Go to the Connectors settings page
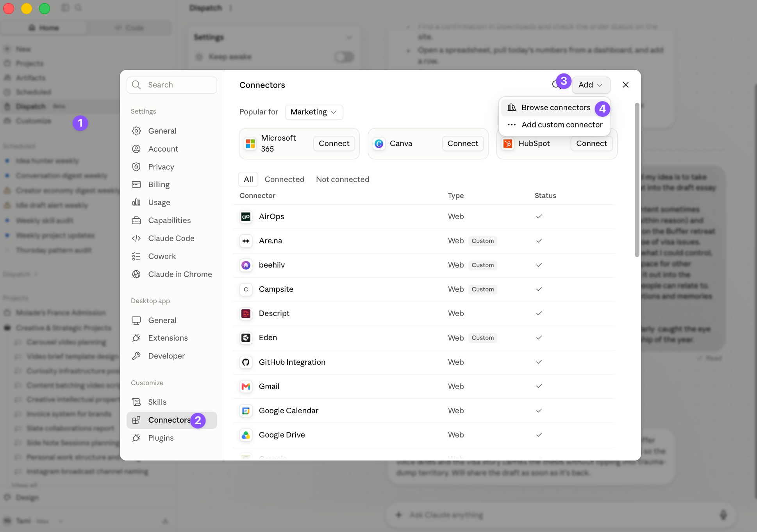Screen dimensions: 757x532 click(172, 420)
